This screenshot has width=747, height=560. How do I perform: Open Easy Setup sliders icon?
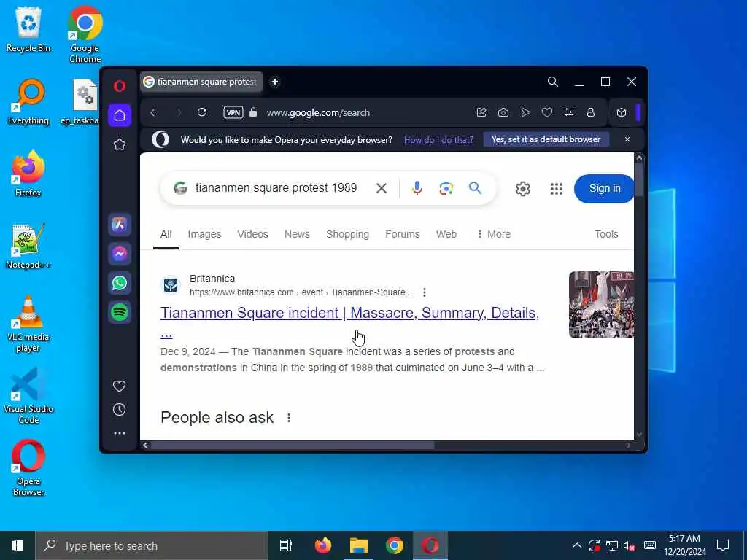[x=569, y=112]
